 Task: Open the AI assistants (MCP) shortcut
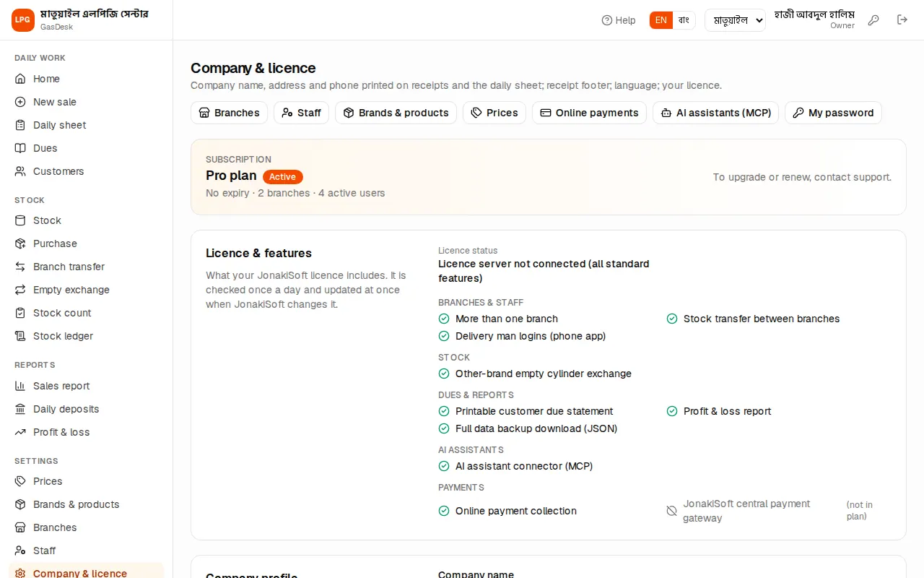[x=715, y=113]
